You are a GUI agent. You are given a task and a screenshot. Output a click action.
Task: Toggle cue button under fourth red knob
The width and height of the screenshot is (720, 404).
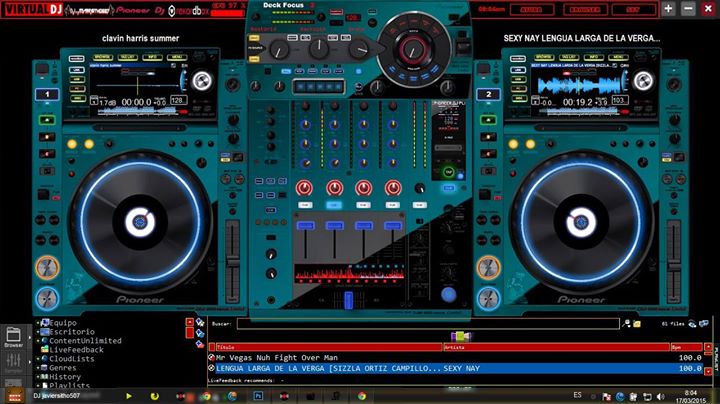[393, 205]
